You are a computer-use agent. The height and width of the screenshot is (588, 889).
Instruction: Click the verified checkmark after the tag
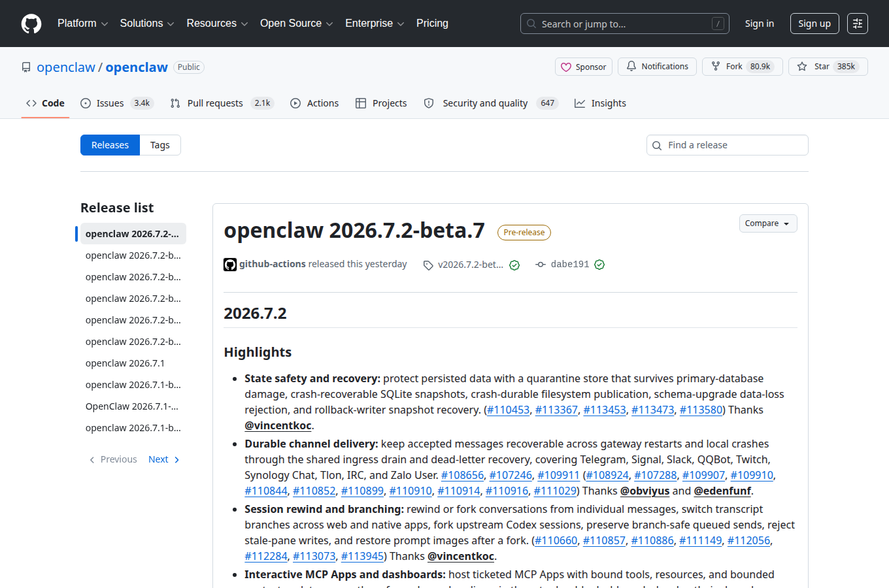(514, 265)
